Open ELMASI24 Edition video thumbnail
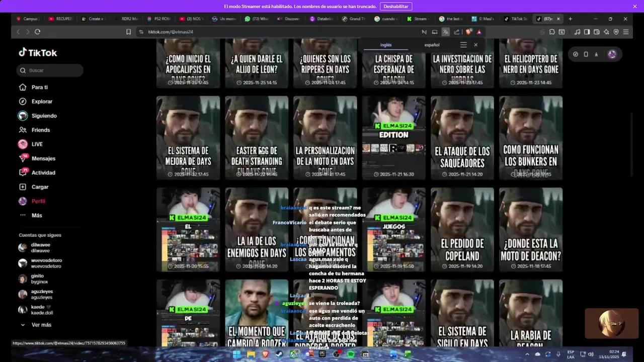Viewport: 644px width, 362px height. click(x=394, y=138)
